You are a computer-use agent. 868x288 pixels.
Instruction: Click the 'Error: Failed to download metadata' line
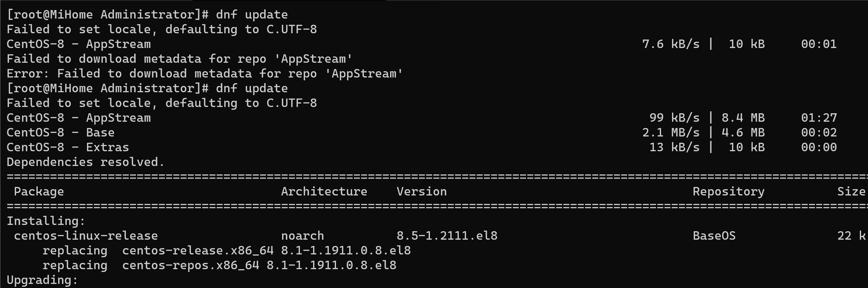pyautogui.click(x=205, y=73)
